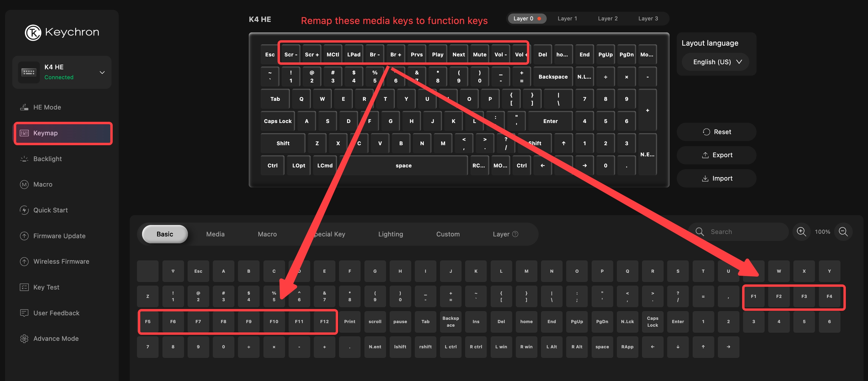The height and width of the screenshot is (381, 868).
Task: Open the English (US) layout language dropdown
Action: (x=716, y=62)
